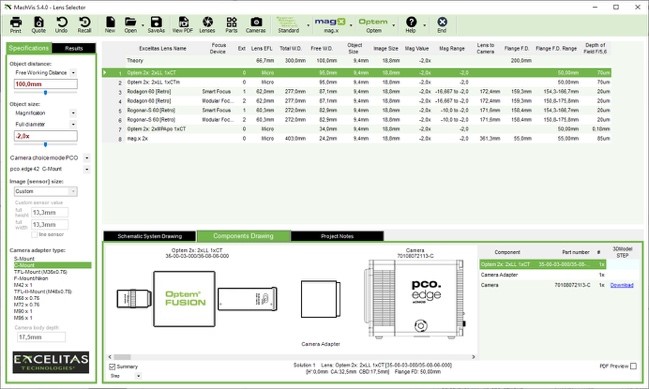Click the End toolbar icon
This screenshot has height=389, width=649.
click(442, 25)
